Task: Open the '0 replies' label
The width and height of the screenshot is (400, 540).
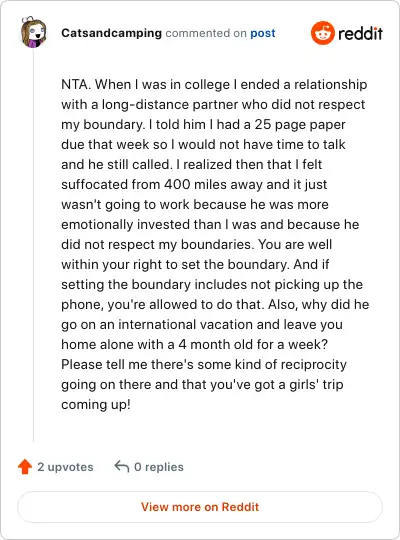Action: [x=159, y=467]
